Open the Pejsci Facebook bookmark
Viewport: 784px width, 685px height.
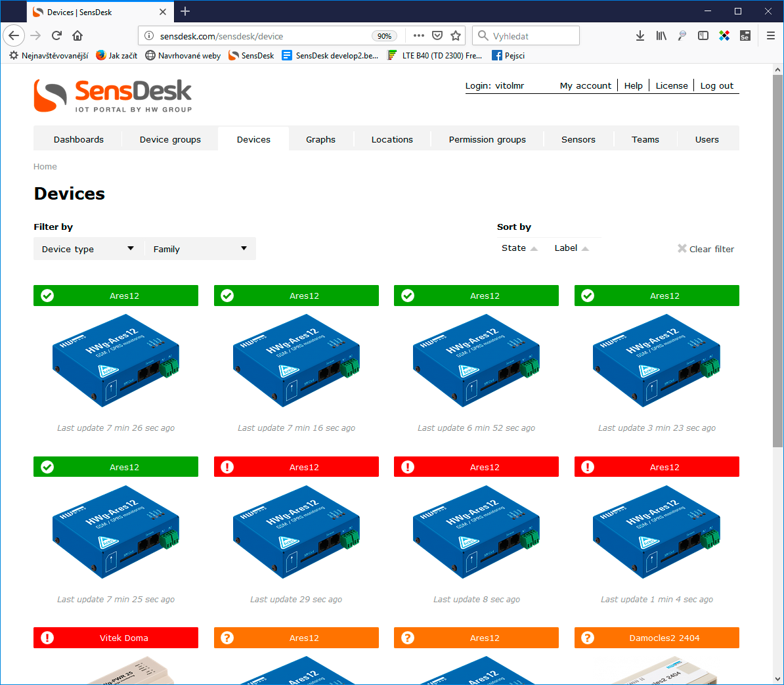pyautogui.click(x=508, y=56)
